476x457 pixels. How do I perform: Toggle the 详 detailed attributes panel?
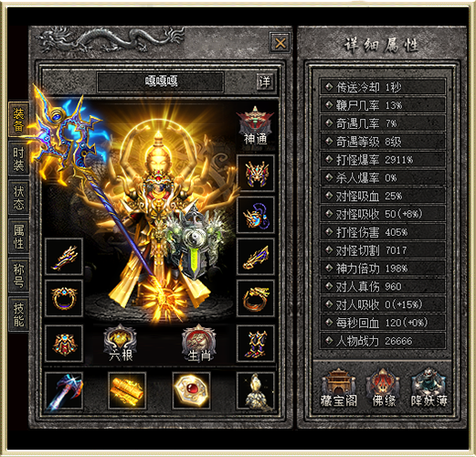point(264,81)
